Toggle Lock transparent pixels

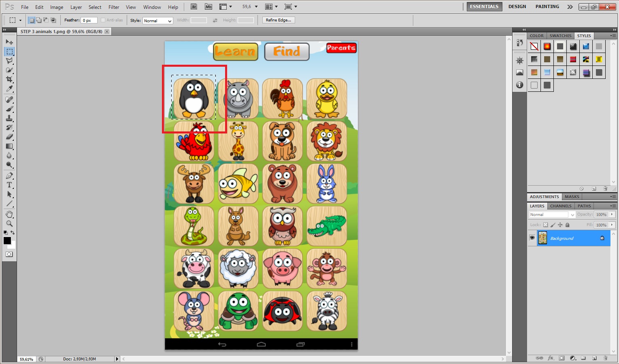coord(546,225)
